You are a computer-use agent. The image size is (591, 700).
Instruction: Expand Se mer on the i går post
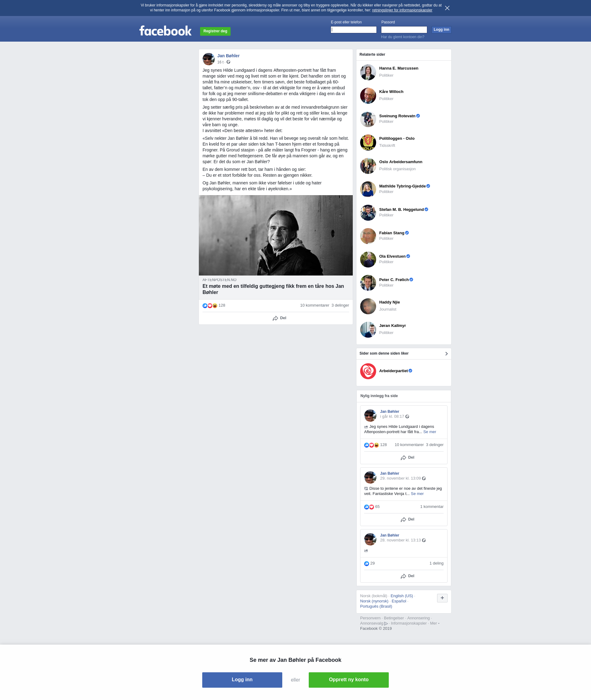coord(429,432)
